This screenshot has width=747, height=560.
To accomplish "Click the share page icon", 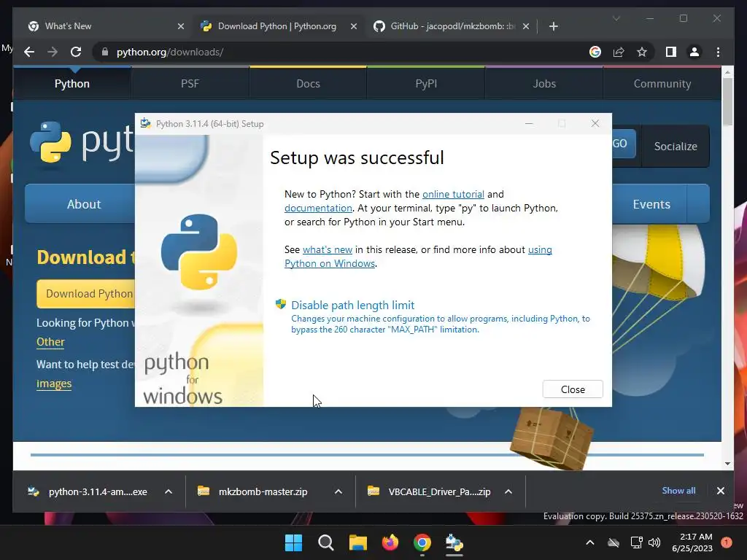I will point(619,52).
